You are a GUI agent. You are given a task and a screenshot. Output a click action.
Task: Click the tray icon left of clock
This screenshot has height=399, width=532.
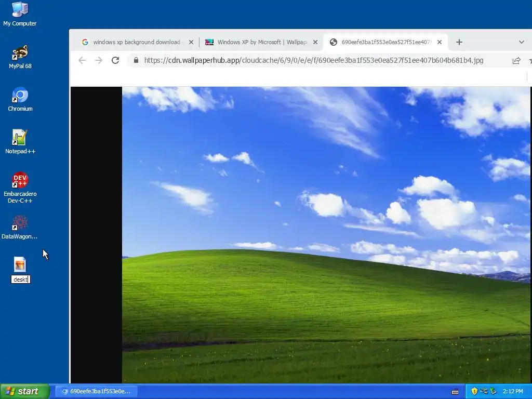click(x=493, y=391)
